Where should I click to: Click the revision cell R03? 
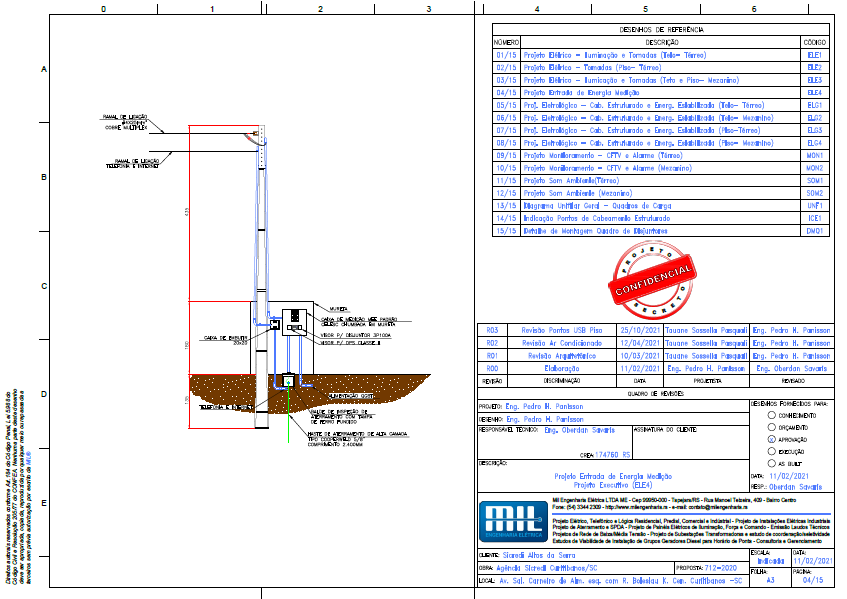(x=492, y=330)
